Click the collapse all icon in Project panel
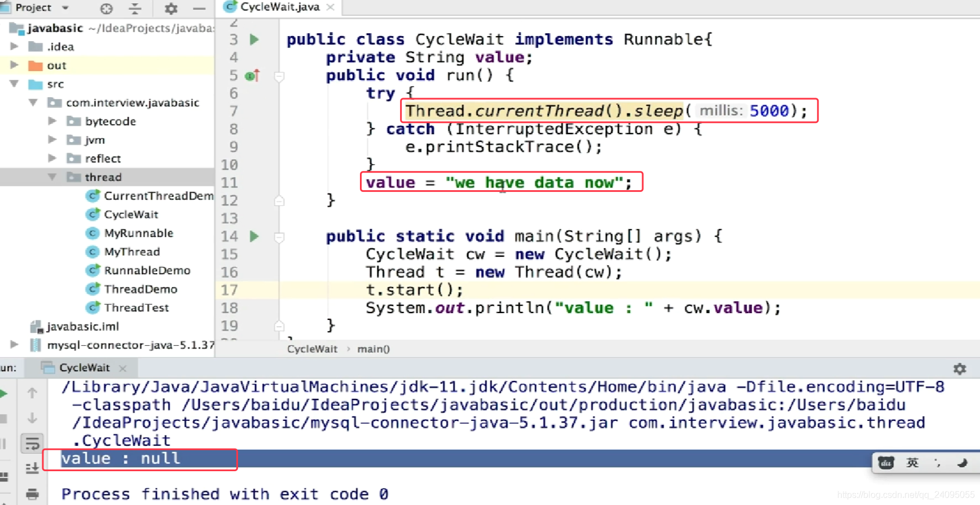This screenshot has height=505, width=980. pos(135,8)
